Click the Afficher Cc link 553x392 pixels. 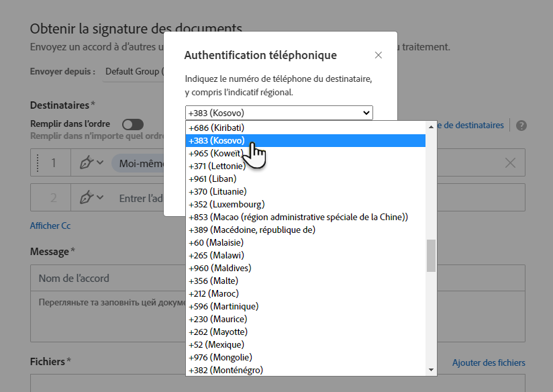tap(50, 226)
